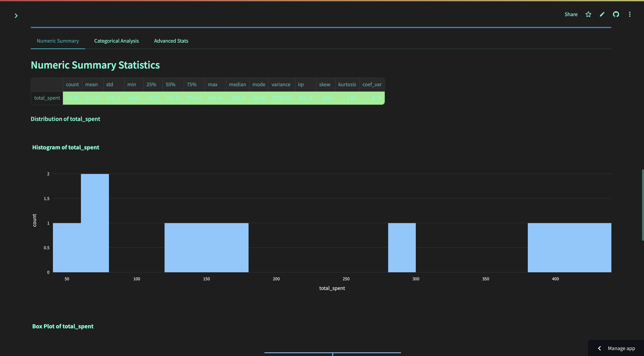The image size is (644, 356).
Task: Switch to the Advanced Stats tab
Action: (x=171, y=41)
